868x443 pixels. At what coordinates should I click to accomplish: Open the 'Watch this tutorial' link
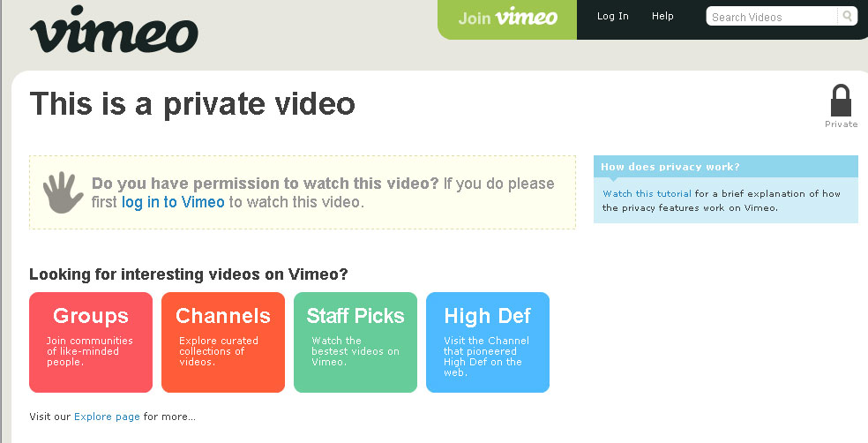[647, 194]
